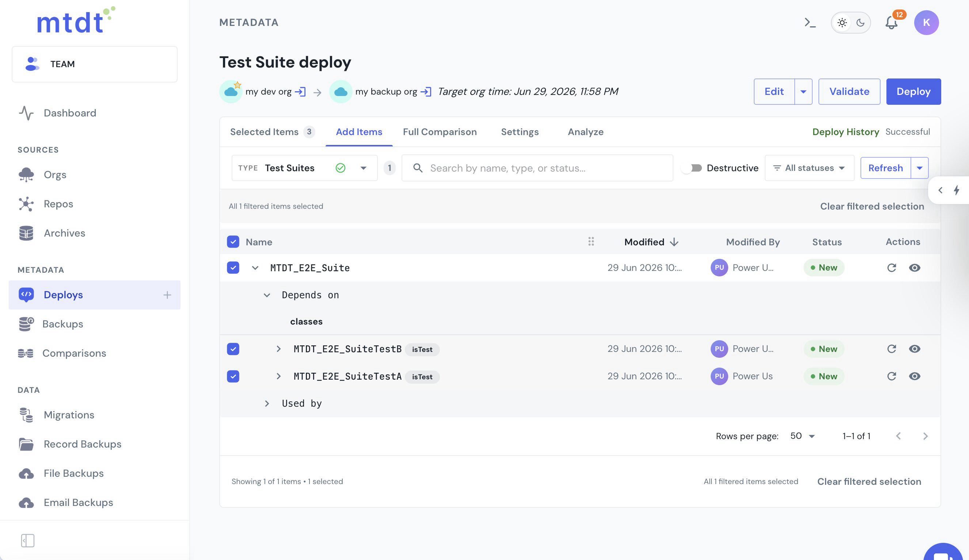Viewport: 969px width, 560px height.
Task: Focus the search by name field
Action: pos(537,168)
